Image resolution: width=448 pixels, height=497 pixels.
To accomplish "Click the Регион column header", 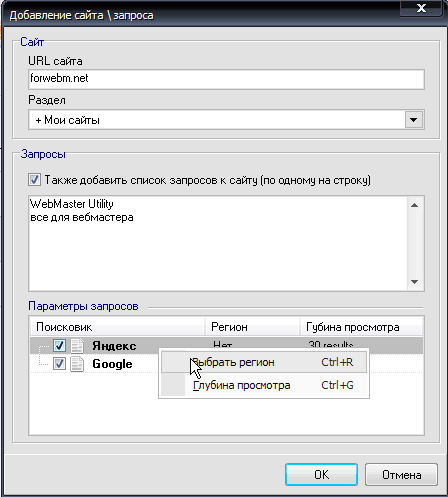I will (252, 327).
